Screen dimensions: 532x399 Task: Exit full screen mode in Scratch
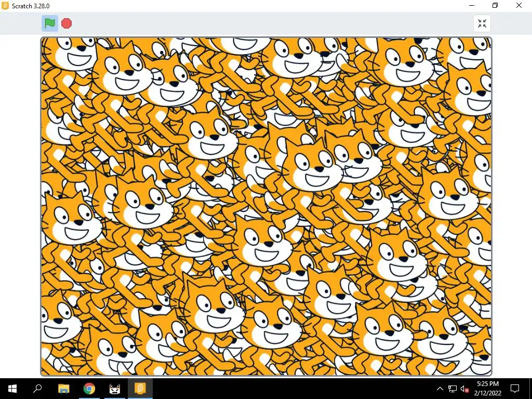point(482,23)
